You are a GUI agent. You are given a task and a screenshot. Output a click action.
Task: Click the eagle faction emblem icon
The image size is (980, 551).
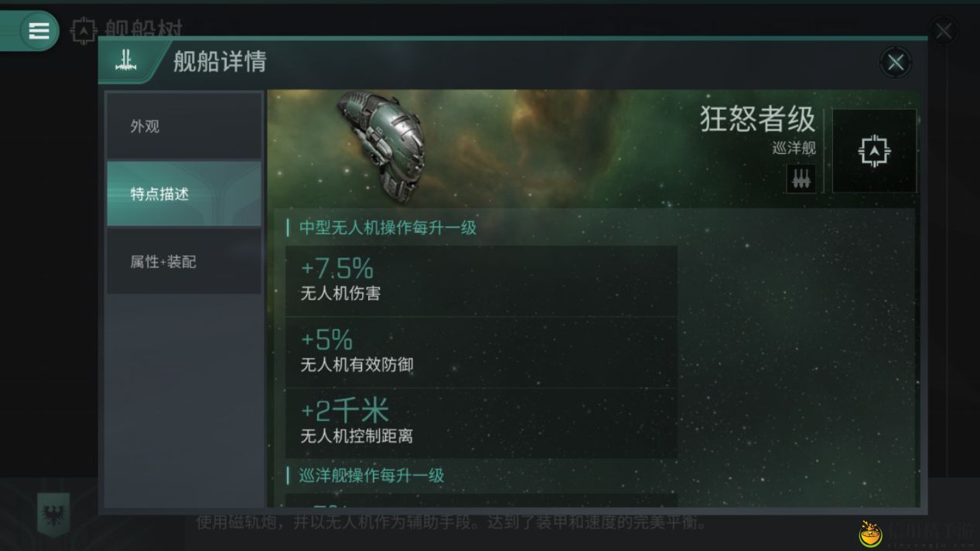pos(53,513)
